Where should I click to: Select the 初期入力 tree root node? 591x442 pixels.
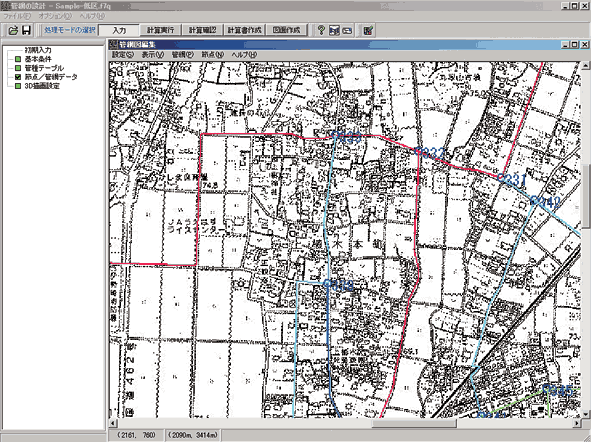tap(38, 50)
